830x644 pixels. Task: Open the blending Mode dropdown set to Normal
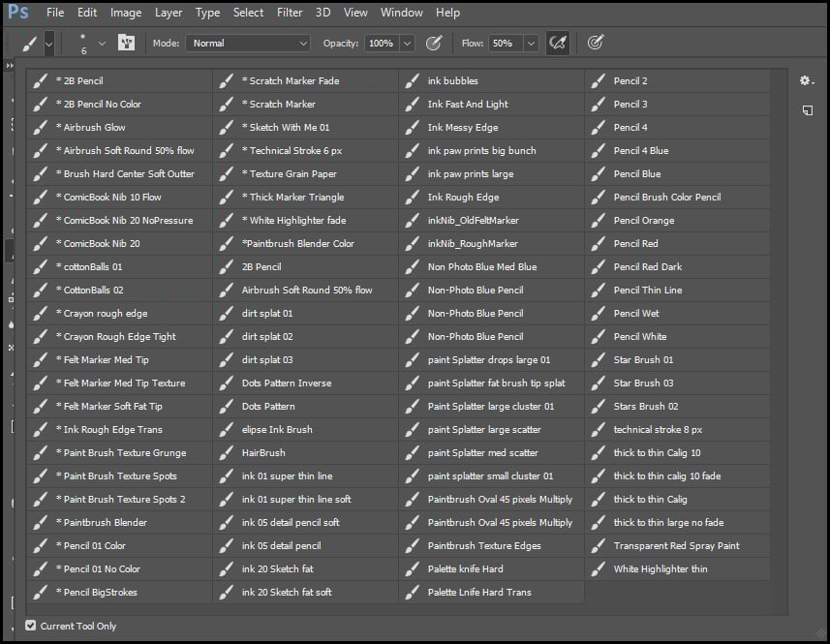coord(248,44)
